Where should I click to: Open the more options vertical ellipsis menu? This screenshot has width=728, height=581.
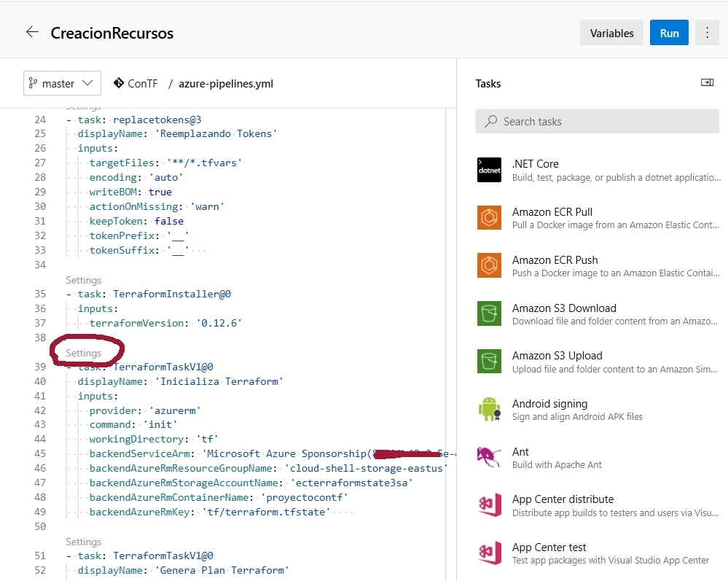tap(707, 33)
